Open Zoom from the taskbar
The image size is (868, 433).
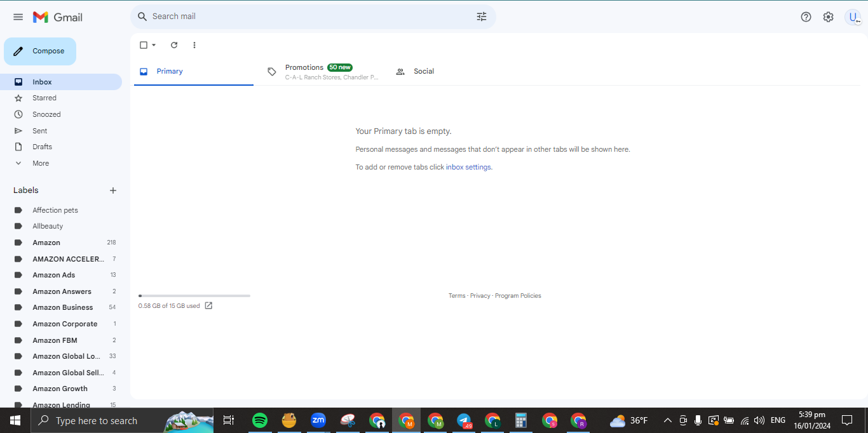318,420
